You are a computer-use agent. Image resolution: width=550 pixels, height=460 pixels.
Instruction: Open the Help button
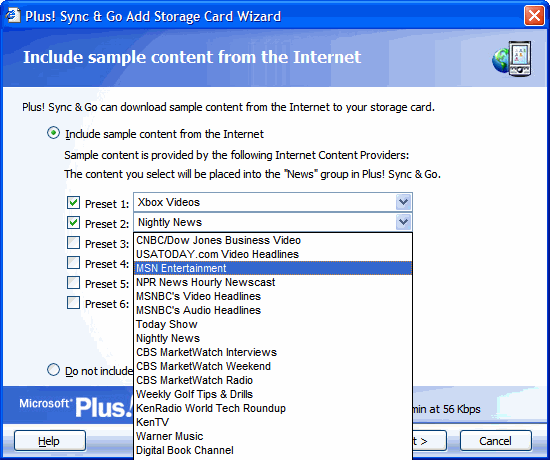(50, 441)
